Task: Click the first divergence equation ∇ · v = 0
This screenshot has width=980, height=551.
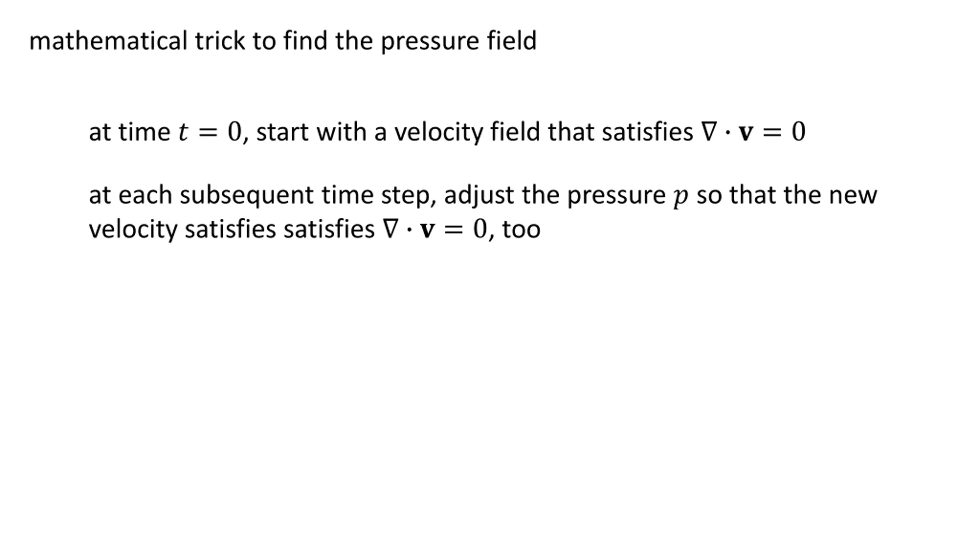Action: (753, 132)
